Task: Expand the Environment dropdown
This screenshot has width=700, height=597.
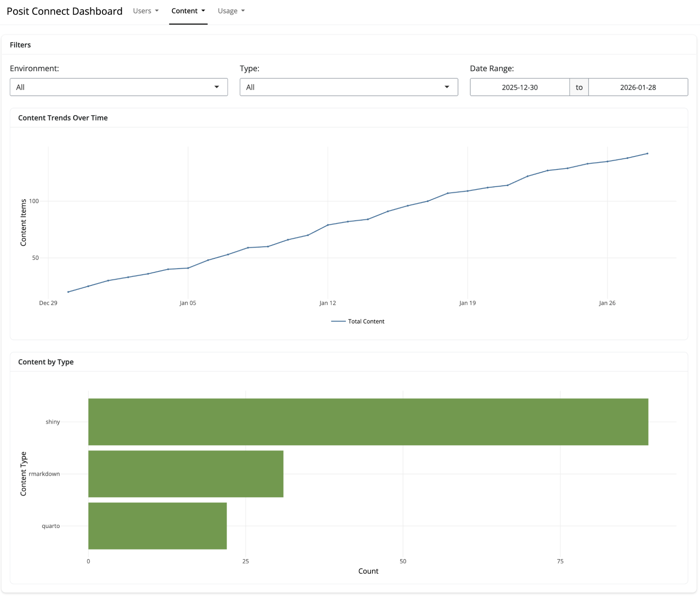Action: [x=118, y=87]
